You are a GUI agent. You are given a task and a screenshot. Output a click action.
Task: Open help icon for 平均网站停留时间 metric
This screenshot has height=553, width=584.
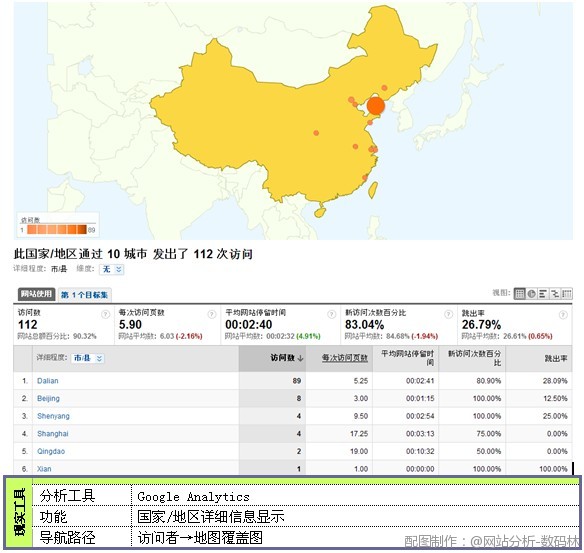pyautogui.click(x=331, y=315)
